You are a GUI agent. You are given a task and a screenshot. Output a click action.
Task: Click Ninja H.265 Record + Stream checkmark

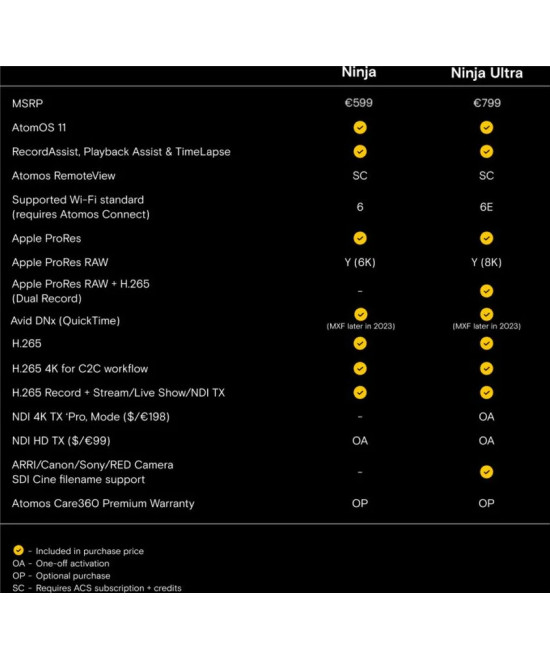(x=360, y=393)
